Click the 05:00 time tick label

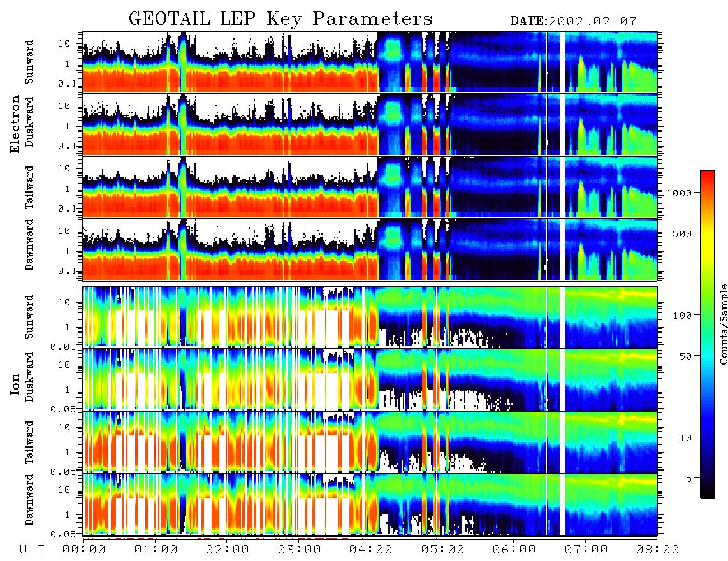443,550
